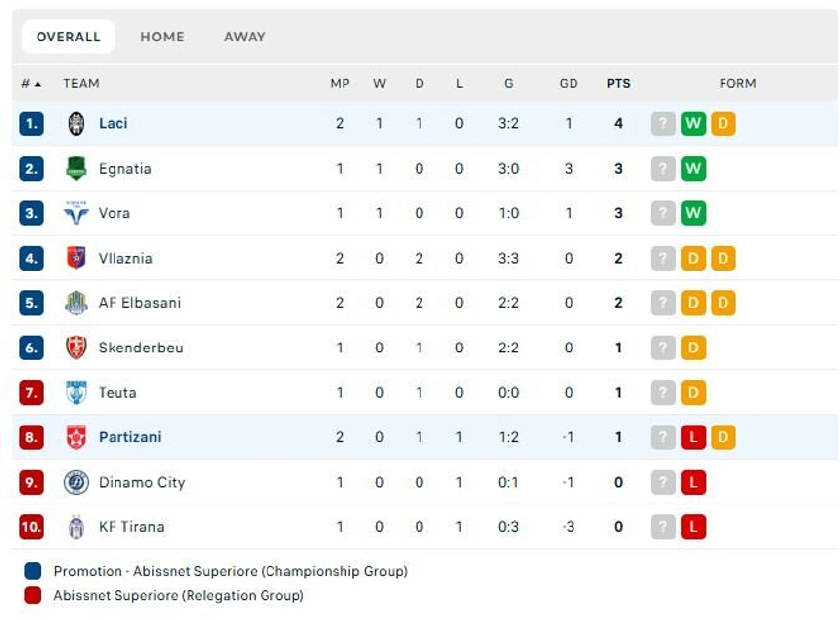Click the AF Elbasani team logo
The image size is (840, 620).
click(x=76, y=303)
